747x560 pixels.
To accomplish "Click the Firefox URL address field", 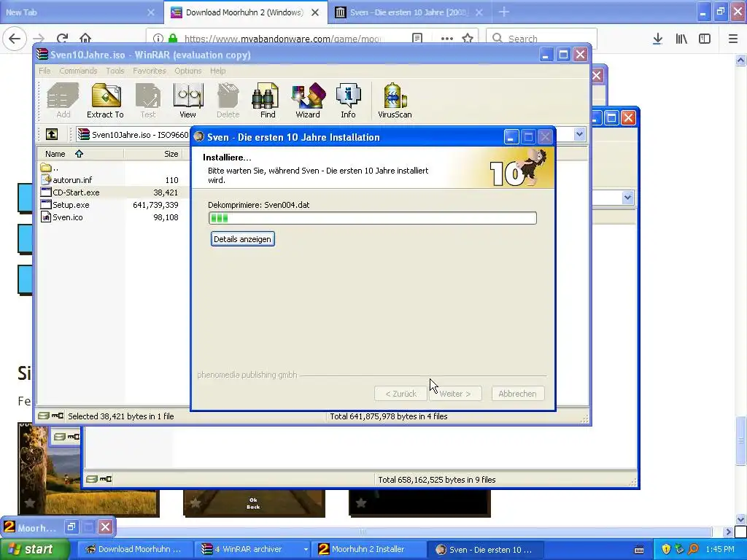I will pyautogui.click(x=282, y=39).
